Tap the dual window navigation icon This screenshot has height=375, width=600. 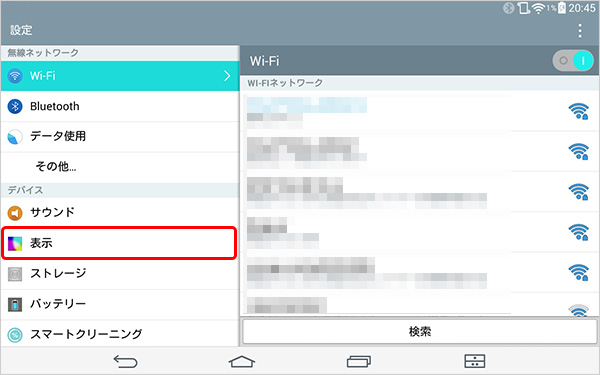pyautogui.click(x=474, y=361)
